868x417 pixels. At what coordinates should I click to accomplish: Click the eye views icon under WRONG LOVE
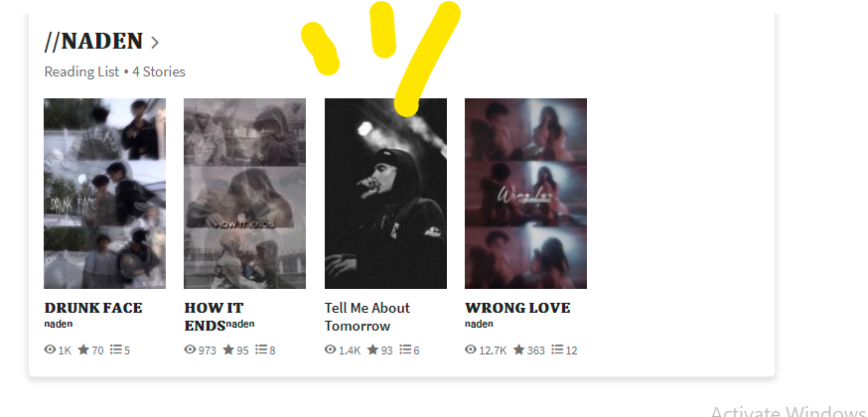[x=471, y=349]
